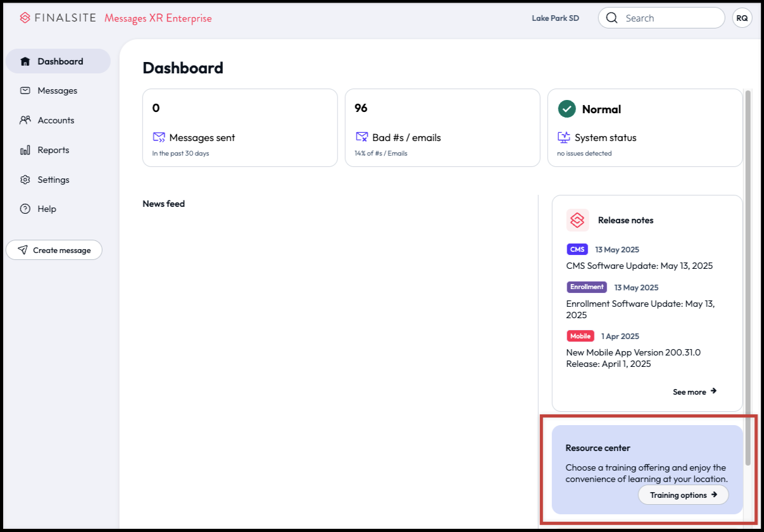Click the Finalsite logo icon

point(25,18)
